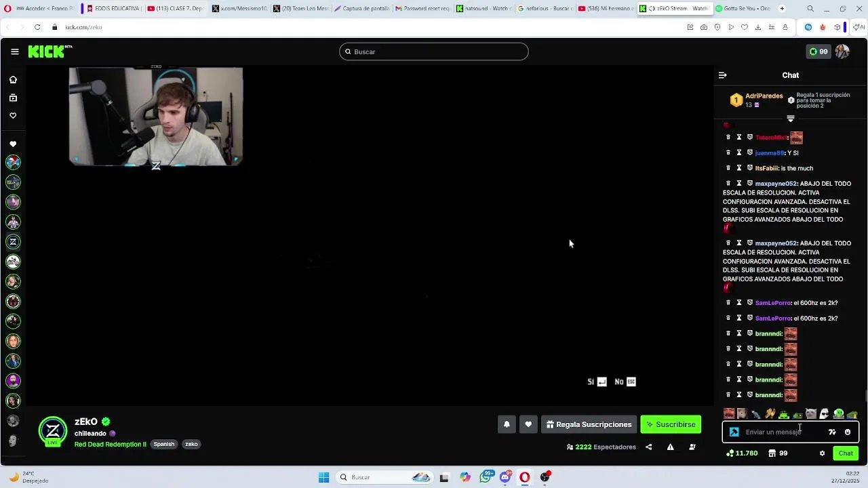The height and width of the screenshot is (488, 868).
Task: Click the notification bell for zEkO
Action: coord(507,424)
